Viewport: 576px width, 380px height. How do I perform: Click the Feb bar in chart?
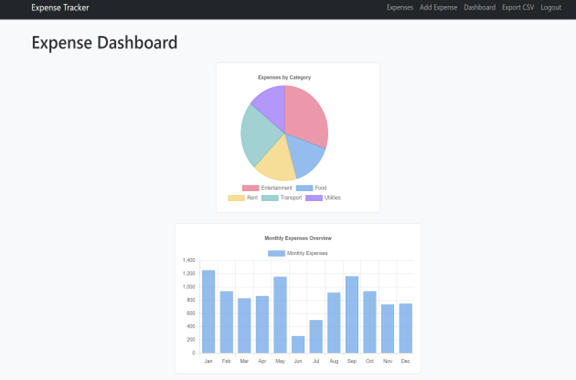226,322
